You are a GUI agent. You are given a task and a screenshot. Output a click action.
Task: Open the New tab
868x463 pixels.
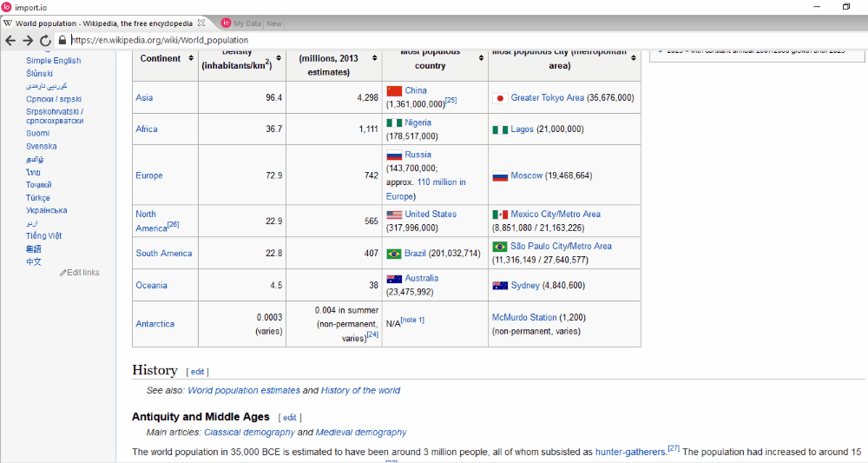pos(274,23)
